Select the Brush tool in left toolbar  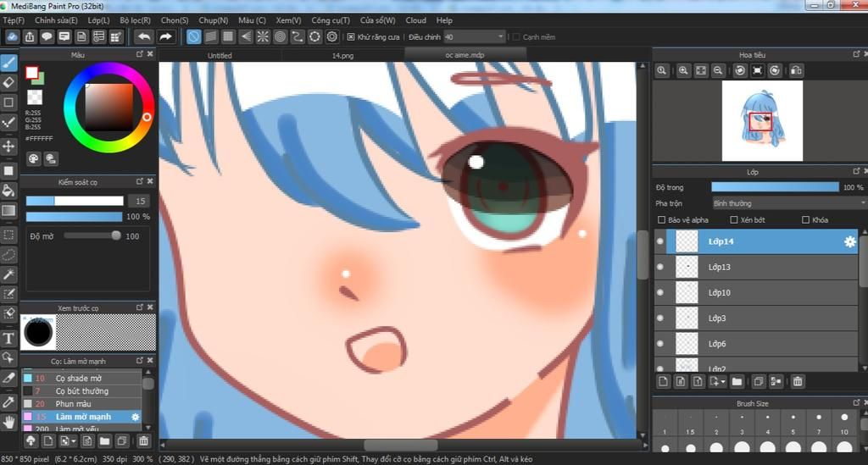pos(8,63)
